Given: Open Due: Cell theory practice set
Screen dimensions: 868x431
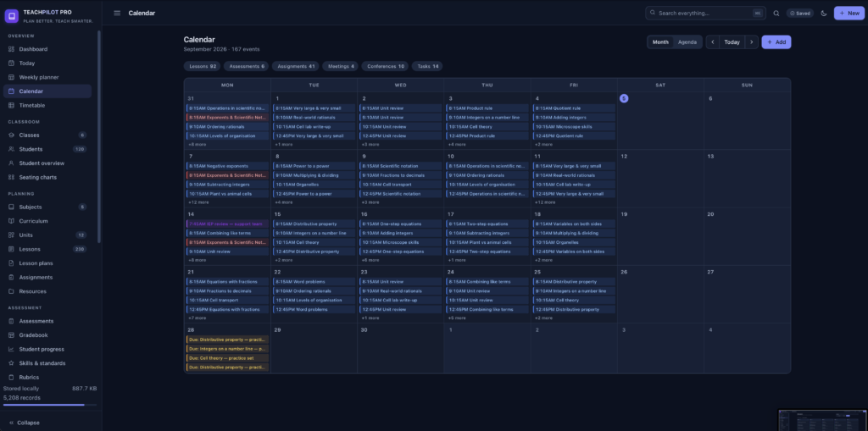Looking at the screenshot, I should coord(227,358).
